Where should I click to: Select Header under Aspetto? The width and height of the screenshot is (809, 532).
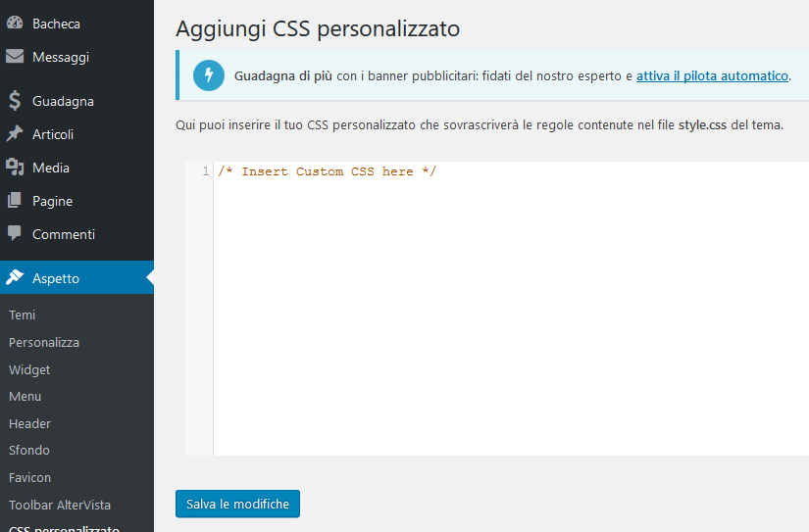point(29,424)
